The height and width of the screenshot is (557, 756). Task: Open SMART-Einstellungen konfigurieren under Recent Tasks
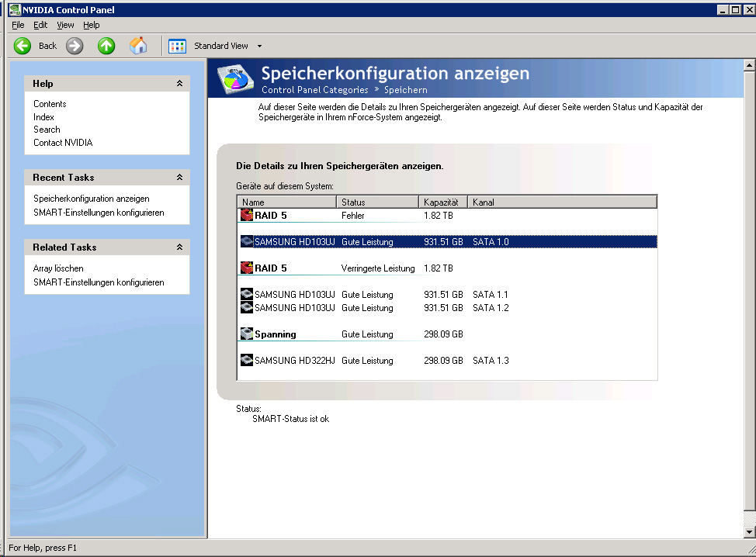(x=99, y=213)
